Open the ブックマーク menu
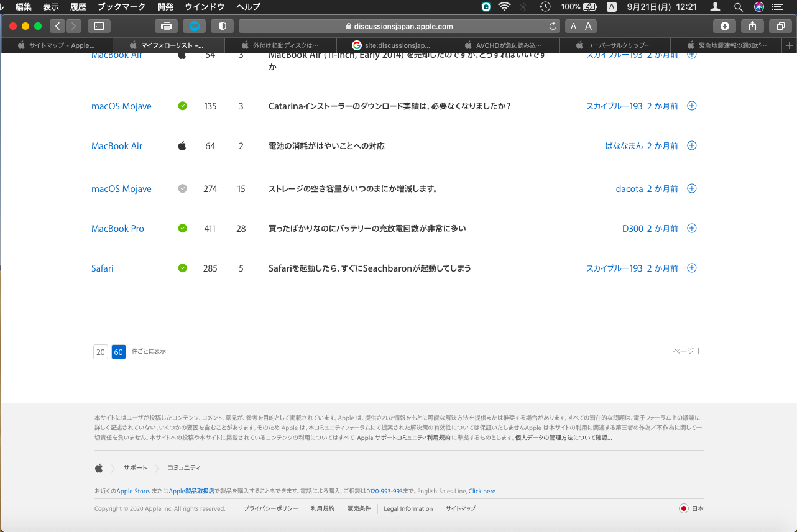 point(121,7)
